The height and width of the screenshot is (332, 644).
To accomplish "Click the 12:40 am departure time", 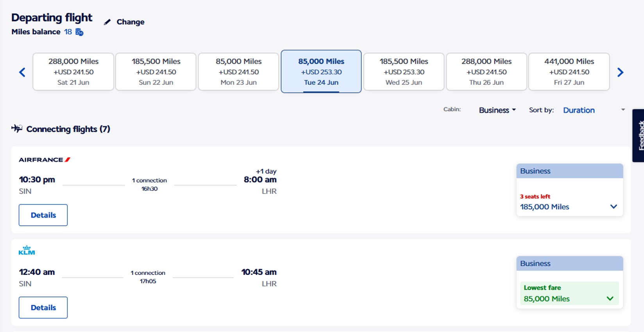I will pos(37,272).
